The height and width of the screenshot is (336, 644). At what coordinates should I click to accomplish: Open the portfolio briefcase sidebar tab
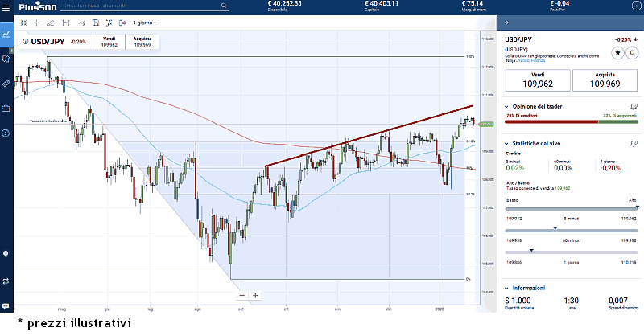coord(6,108)
